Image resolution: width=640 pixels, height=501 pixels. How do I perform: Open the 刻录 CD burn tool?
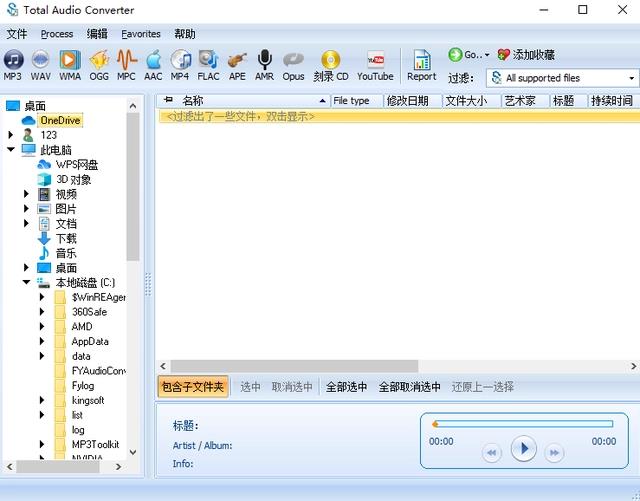click(331, 65)
